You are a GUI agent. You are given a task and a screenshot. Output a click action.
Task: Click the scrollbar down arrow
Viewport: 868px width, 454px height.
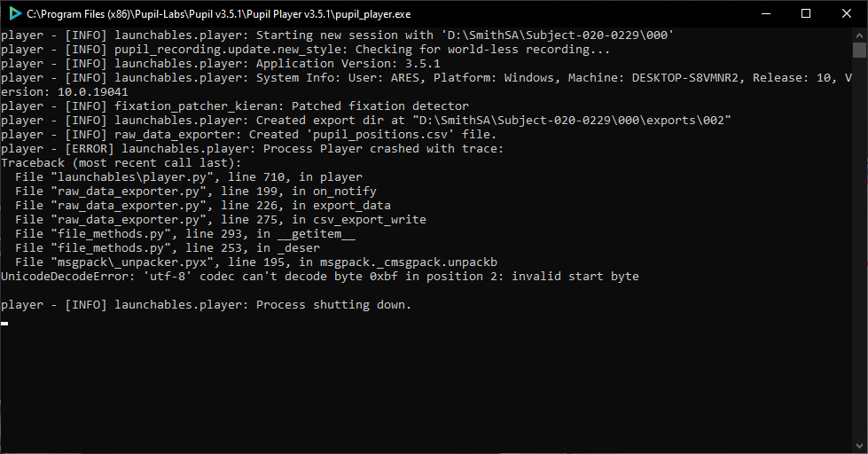click(860, 446)
